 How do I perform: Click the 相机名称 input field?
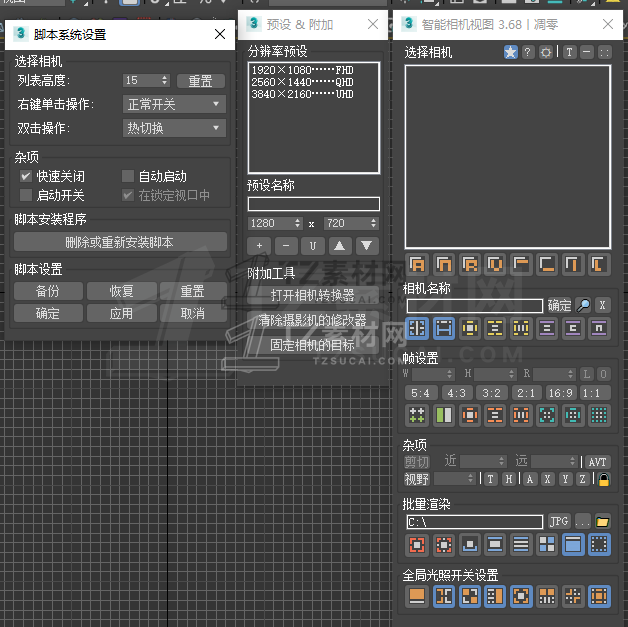point(475,306)
